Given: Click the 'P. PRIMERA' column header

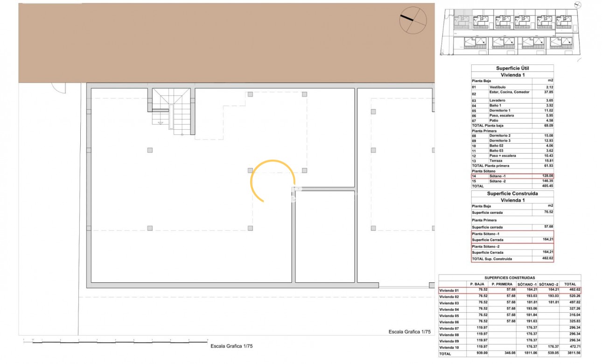Looking at the screenshot, I should pyautogui.click(x=502, y=284).
